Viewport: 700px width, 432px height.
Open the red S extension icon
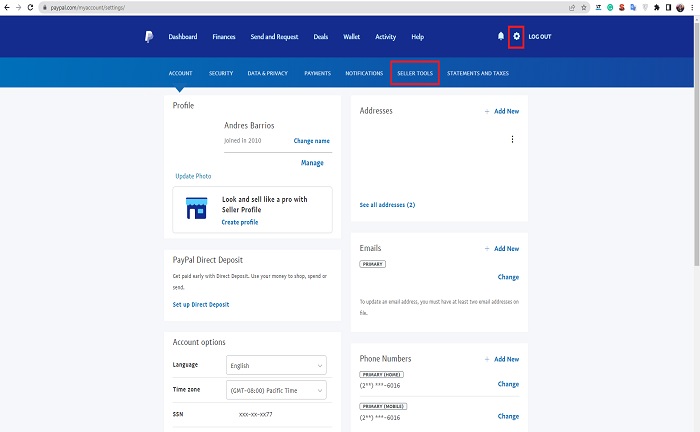(x=621, y=8)
